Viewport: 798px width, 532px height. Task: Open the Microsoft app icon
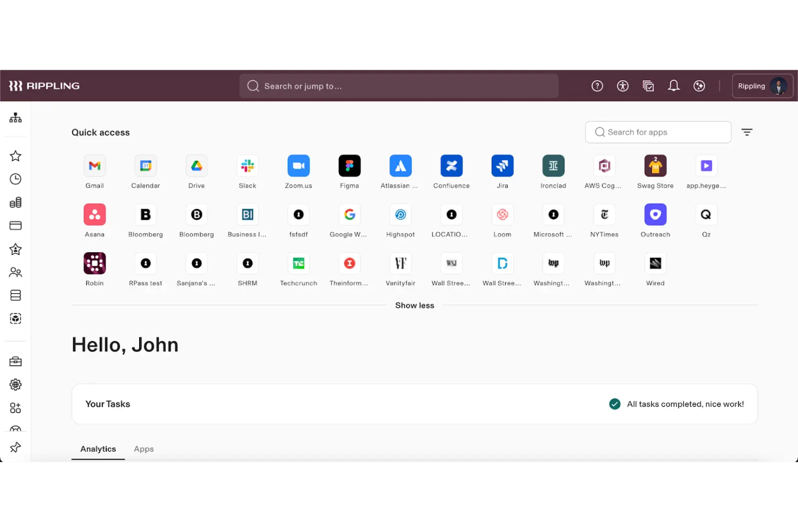553,215
